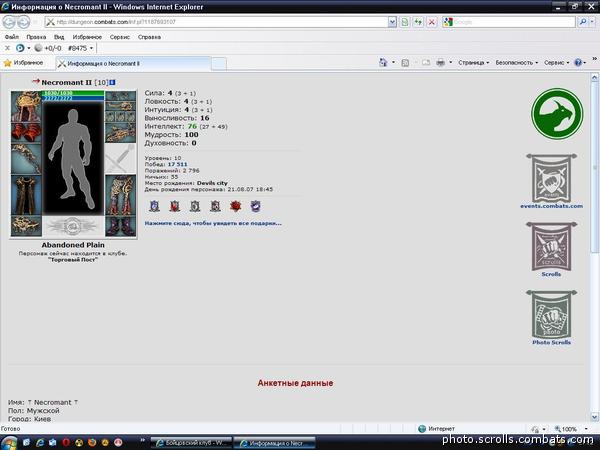600x450 pixels.
Task: Click the printer icon in command bar
Action: pos(440,63)
